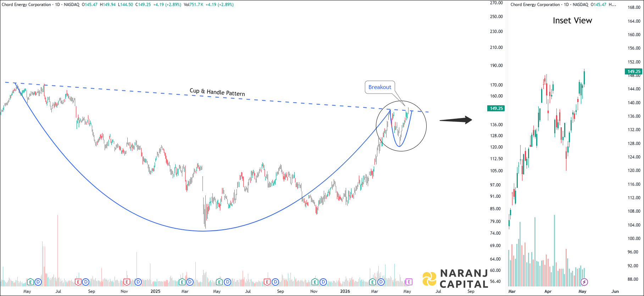The image size is (644, 296).
Task: Click the green 149.25 price tag on inset axis
Action: click(634, 72)
